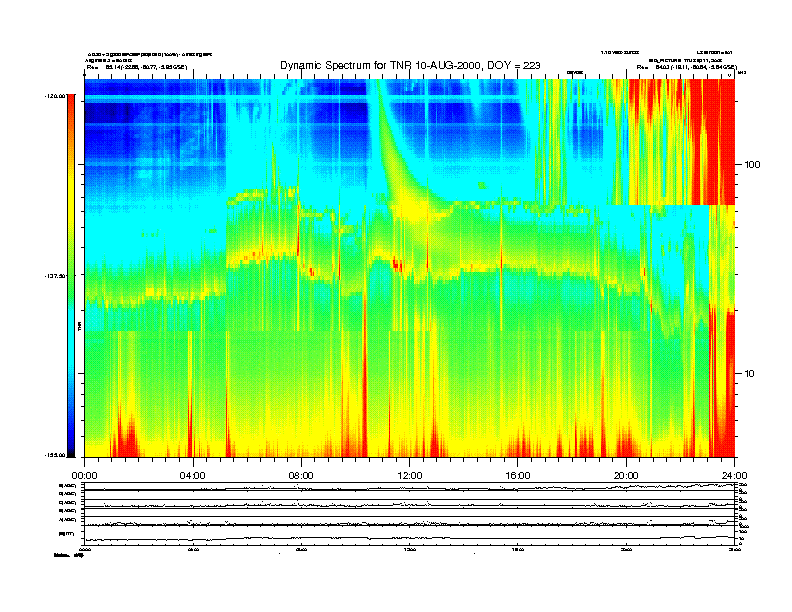The height and width of the screenshot is (612, 792).
Task: Click the 20:00 time axis label
Action: (626, 476)
